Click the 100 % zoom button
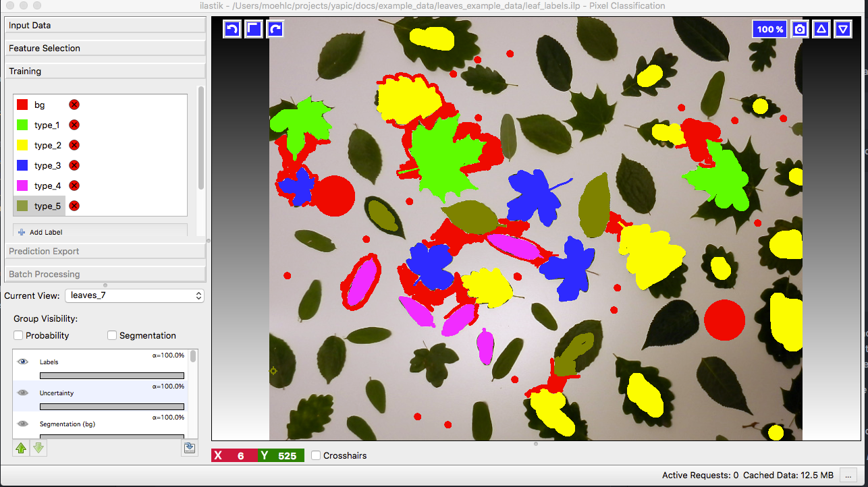 coord(769,29)
